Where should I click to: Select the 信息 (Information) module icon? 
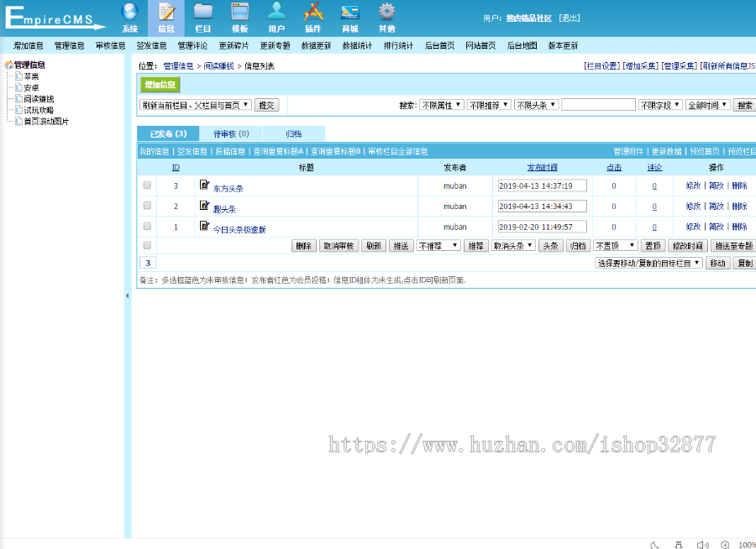(x=165, y=17)
